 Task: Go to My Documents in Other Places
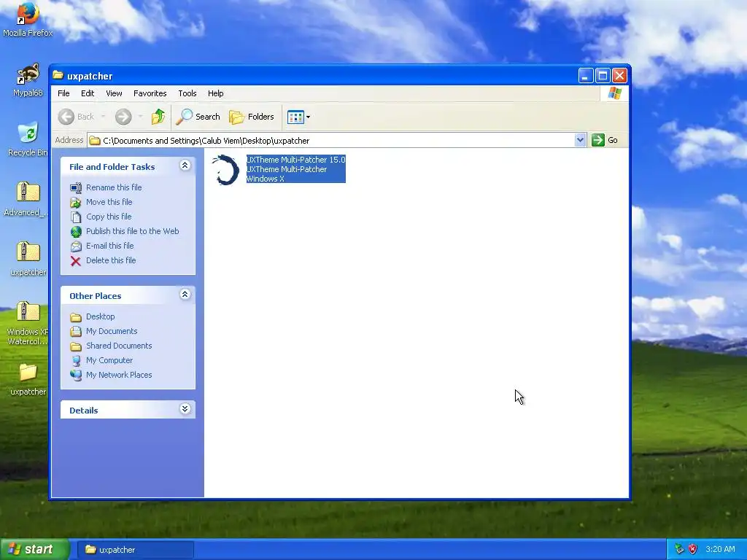click(x=112, y=331)
